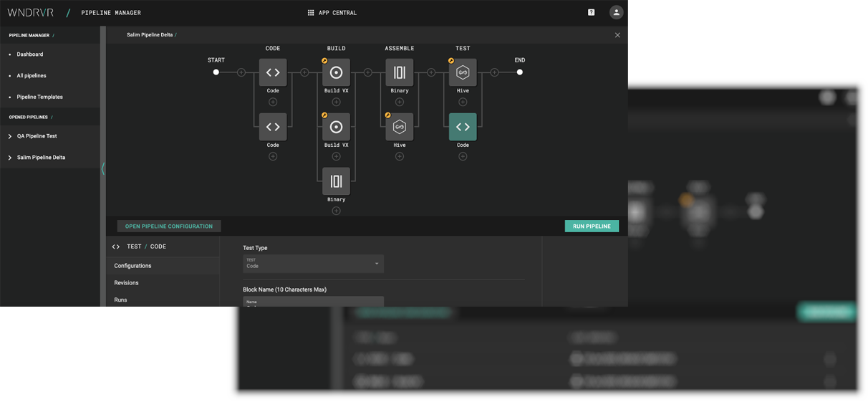Click the Hive block under TEST stage

click(463, 72)
